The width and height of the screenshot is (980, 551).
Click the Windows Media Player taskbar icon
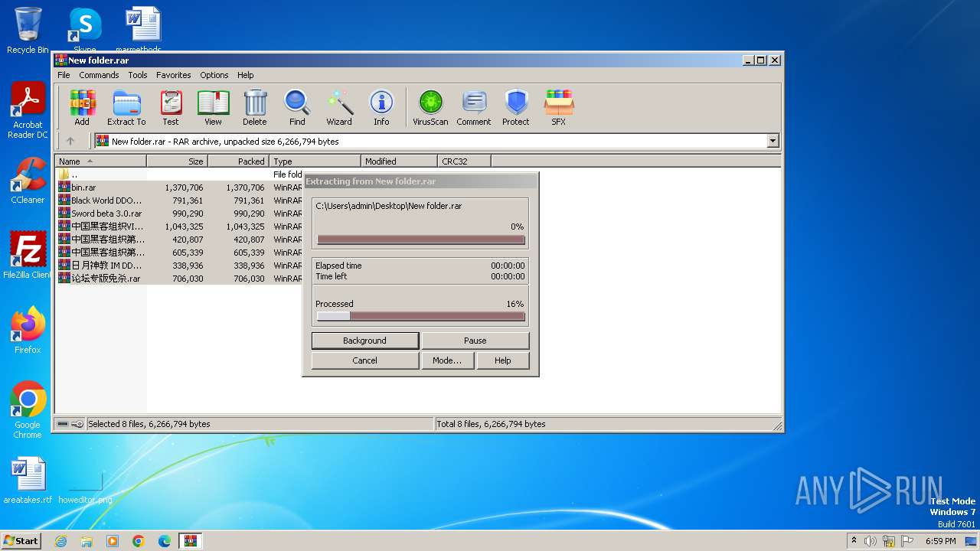point(113,541)
